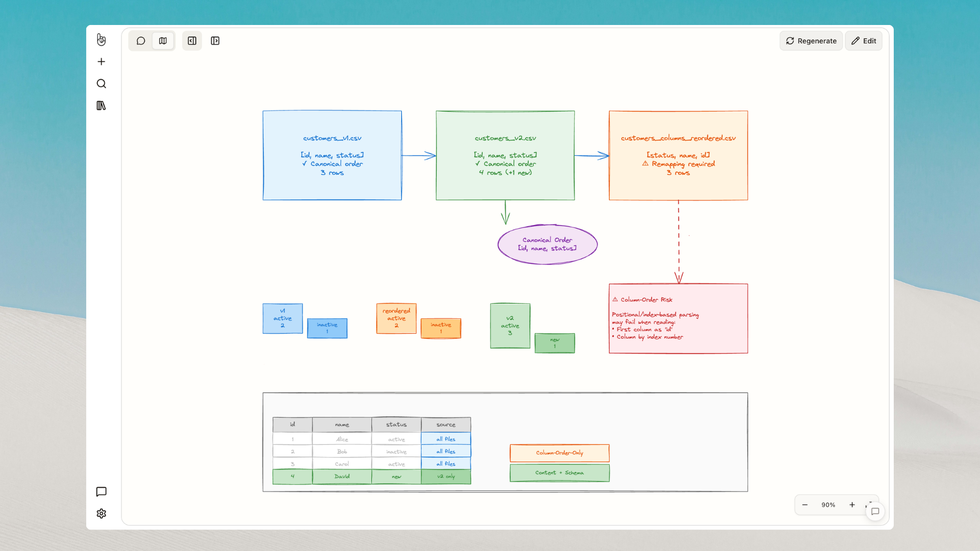The height and width of the screenshot is (551, 980).
Task: Click the Column-Order-Only legend box
Action: pos(560,453)
